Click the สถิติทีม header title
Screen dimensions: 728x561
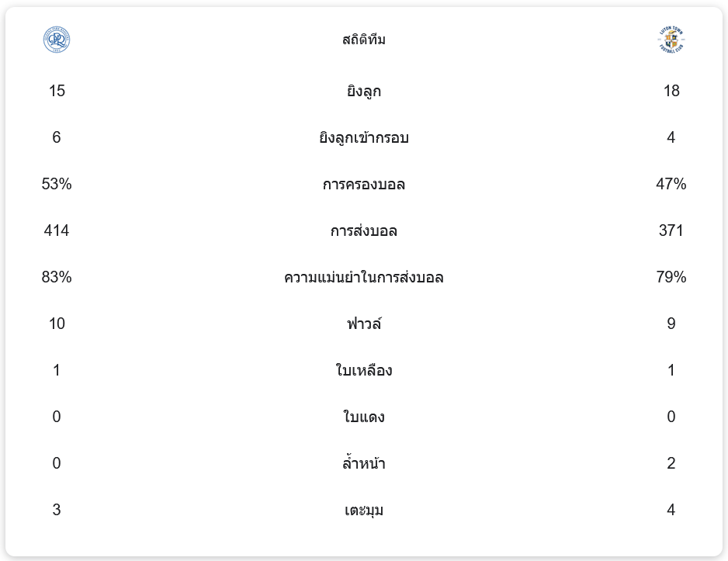tap(364, 40)
